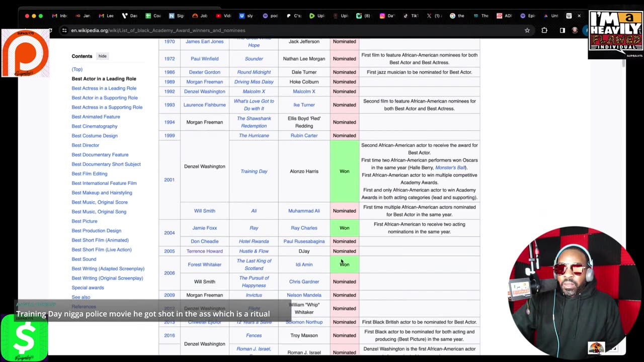This screenshot has height=362, width=644.
Task: Open Best Short Film (Animated) section
Action: (100, 240)
